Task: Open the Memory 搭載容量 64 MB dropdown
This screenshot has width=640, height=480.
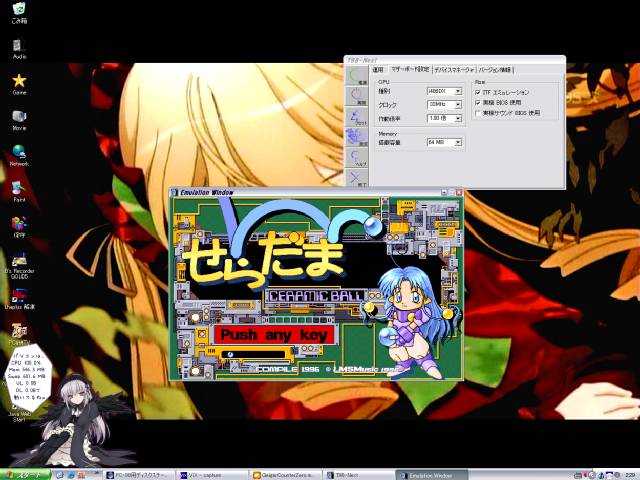Action: (444, 142)
